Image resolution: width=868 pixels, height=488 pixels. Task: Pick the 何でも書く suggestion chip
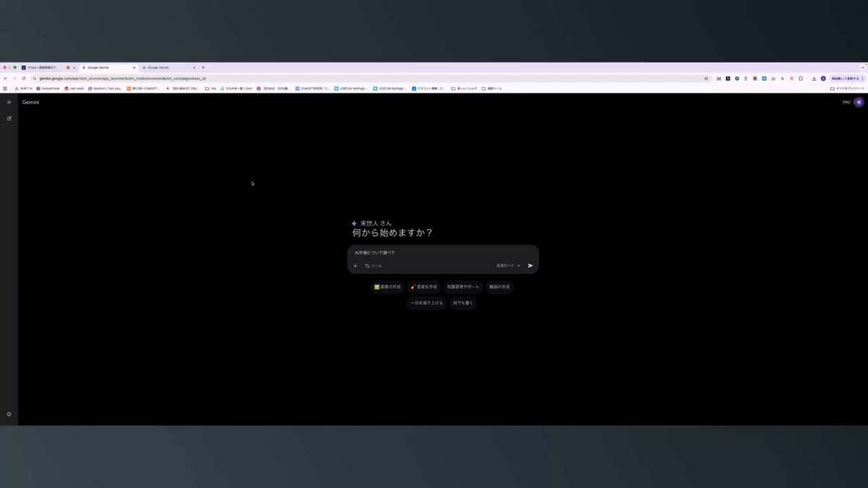click(x=463, y=303)
